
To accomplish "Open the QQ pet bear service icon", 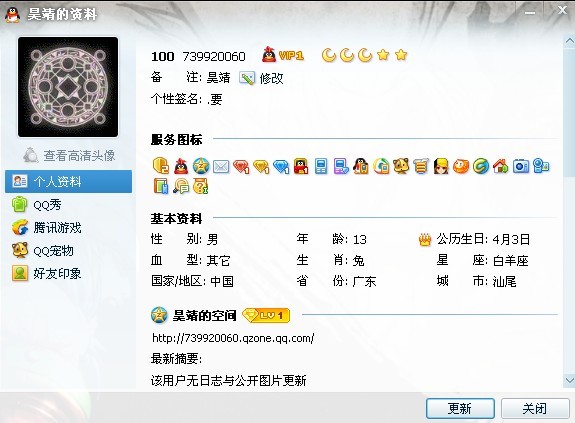I will 401,166.
